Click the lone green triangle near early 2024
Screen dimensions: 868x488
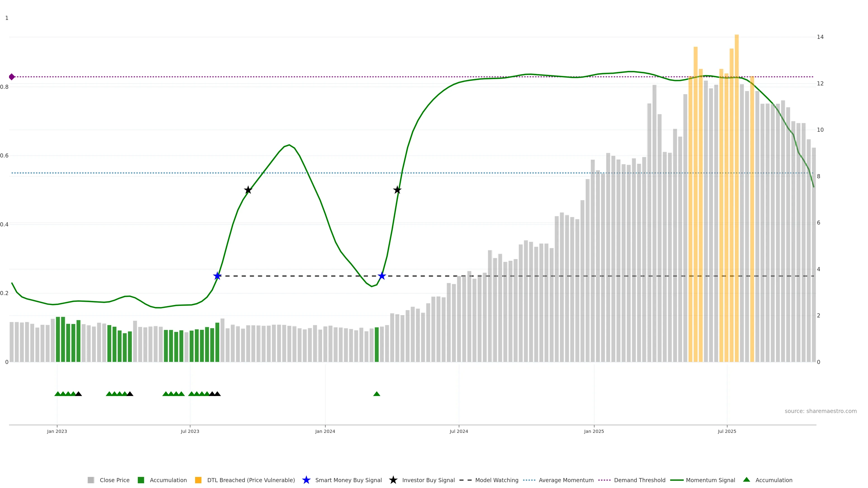coord(377,394)
